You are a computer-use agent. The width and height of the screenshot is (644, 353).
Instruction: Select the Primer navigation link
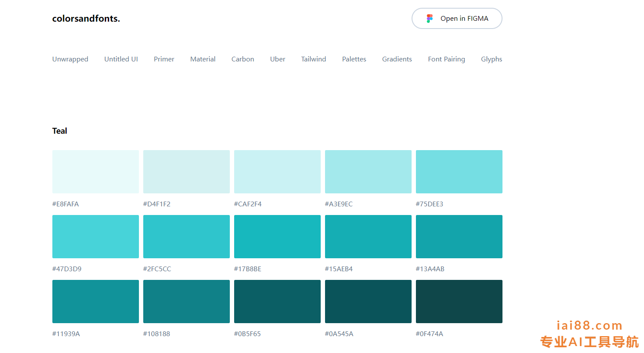(x=164, y=59)
